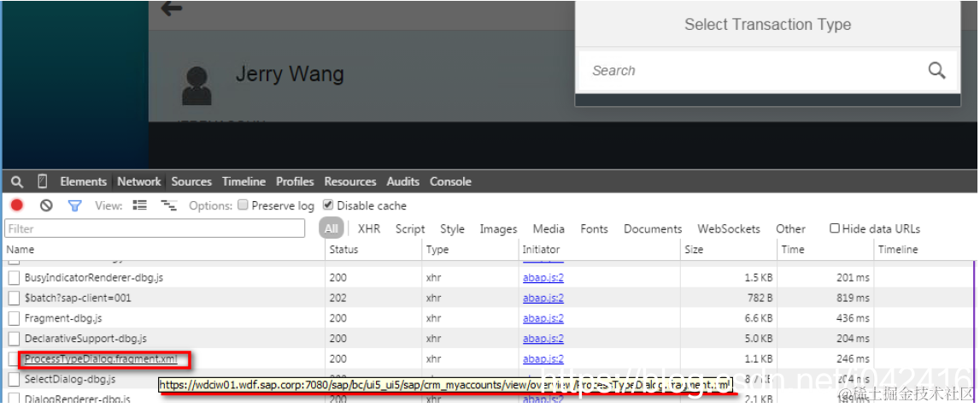The image size is (980, 408).
Task: Click the 6.6 KB size value
Action: click(x=758, y=318)
